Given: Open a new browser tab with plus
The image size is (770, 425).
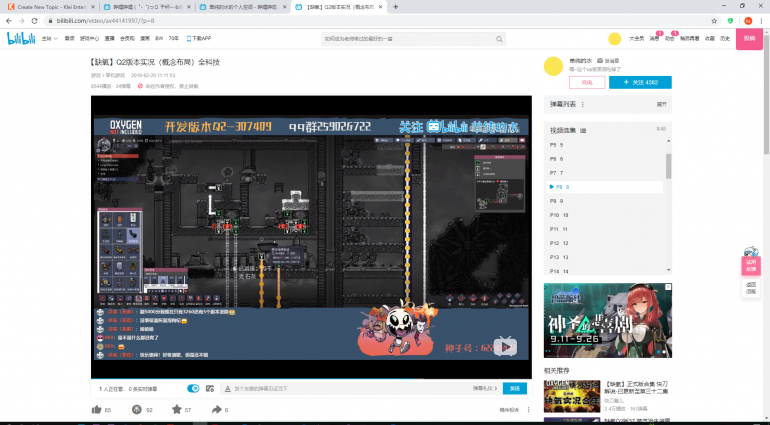Looking at the screenshot, I should [396, 7].
